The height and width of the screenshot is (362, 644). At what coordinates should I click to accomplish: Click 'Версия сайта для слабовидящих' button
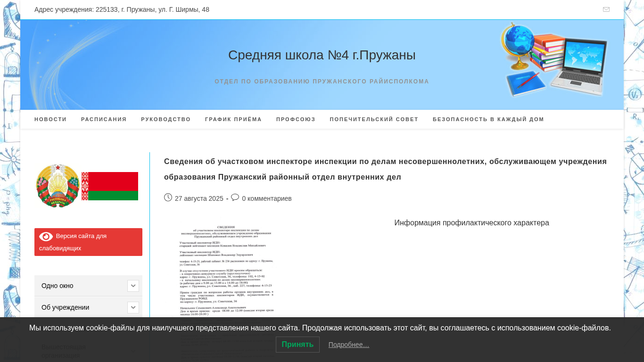coord(88,242)
